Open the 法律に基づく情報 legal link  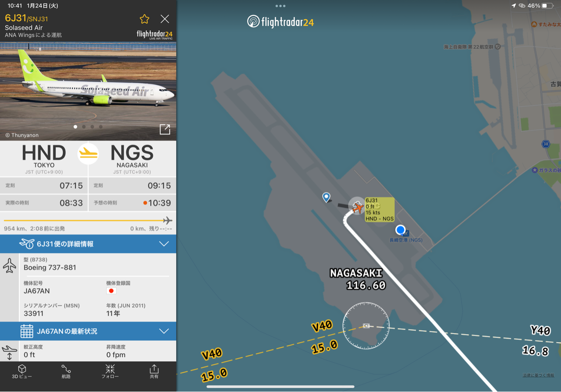click(x=539, y=375)
